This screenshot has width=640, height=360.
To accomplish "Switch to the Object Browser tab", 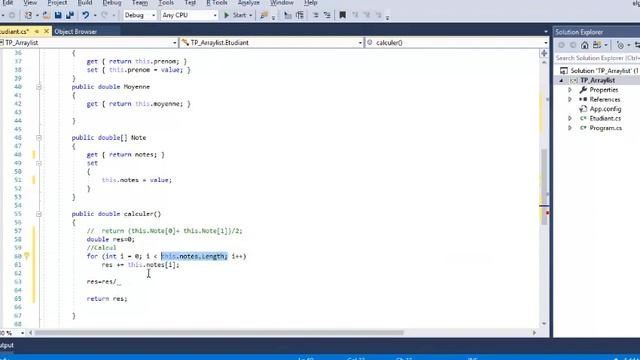I will [x=76, y=31].
